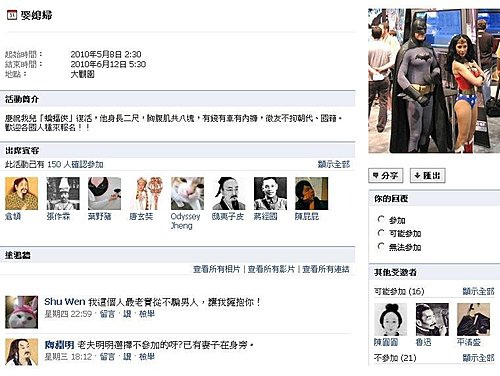The width and height of the screenshot is (500, 376).
Task: Open 魚夷子皮 guest profile picture
Action: (229, 193)
